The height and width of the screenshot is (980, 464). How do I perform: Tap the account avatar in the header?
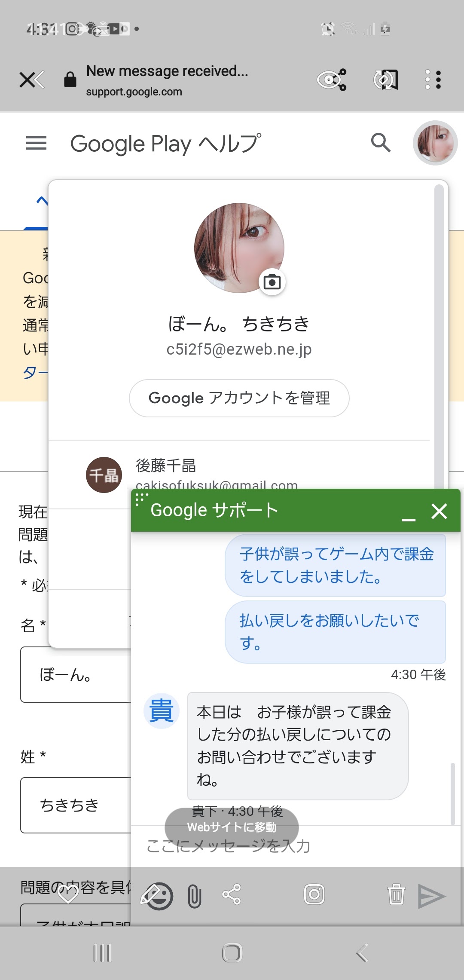pyautogui.click(x=435, y=143)
